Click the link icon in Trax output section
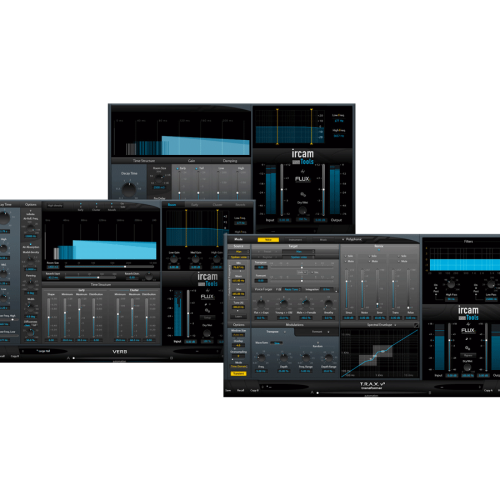 (x=468, y=348)
